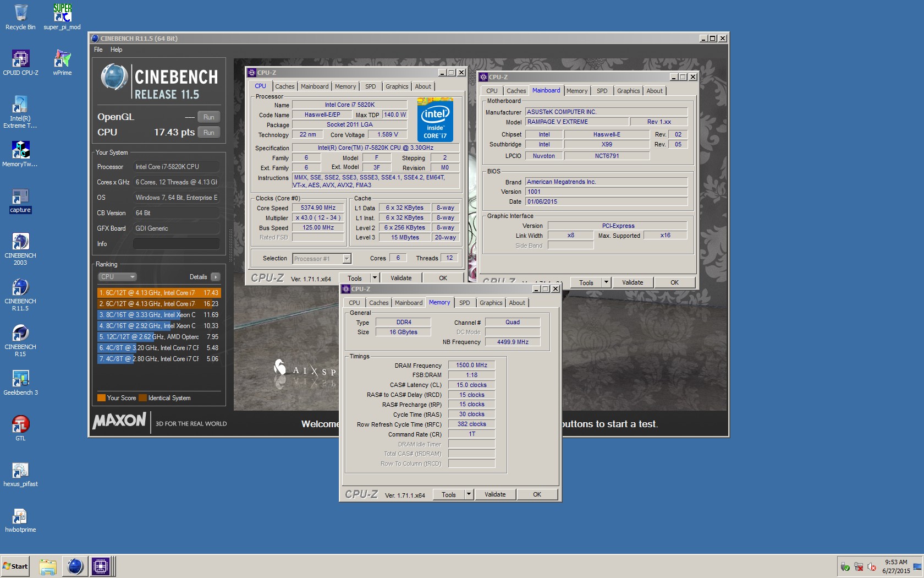The height and width of the screenshot is (578, 924).
Task: Click DRAM Frequency 1500.0 MHz value
Action: tap(471, 365)
